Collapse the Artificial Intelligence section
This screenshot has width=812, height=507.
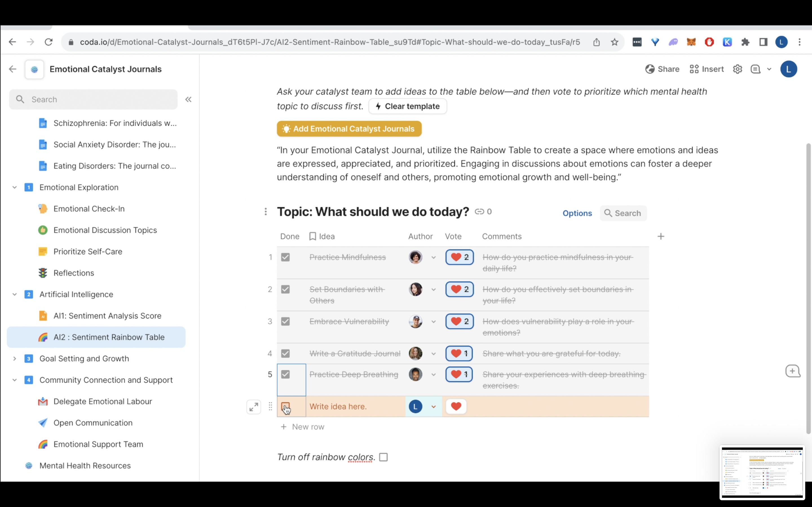(14, 294)
